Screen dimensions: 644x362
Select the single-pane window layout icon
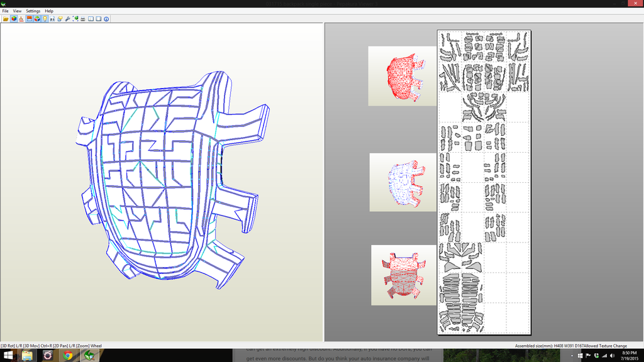[98, 19]
